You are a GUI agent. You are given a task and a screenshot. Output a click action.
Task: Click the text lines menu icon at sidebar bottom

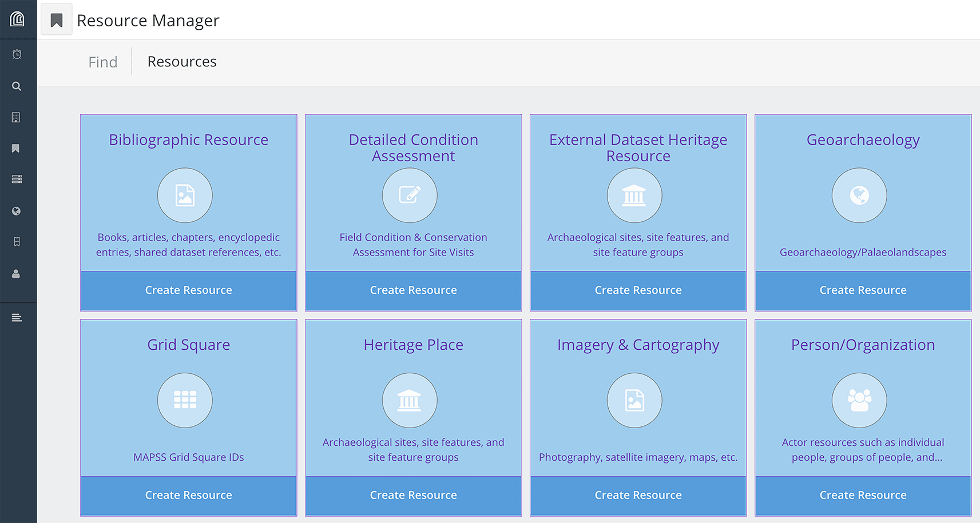click(x=17, y=318)
